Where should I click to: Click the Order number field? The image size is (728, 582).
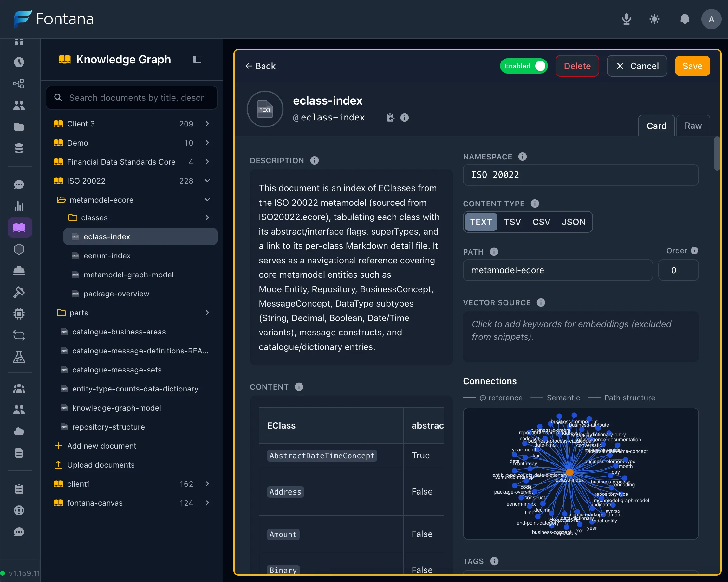(678, 270)
